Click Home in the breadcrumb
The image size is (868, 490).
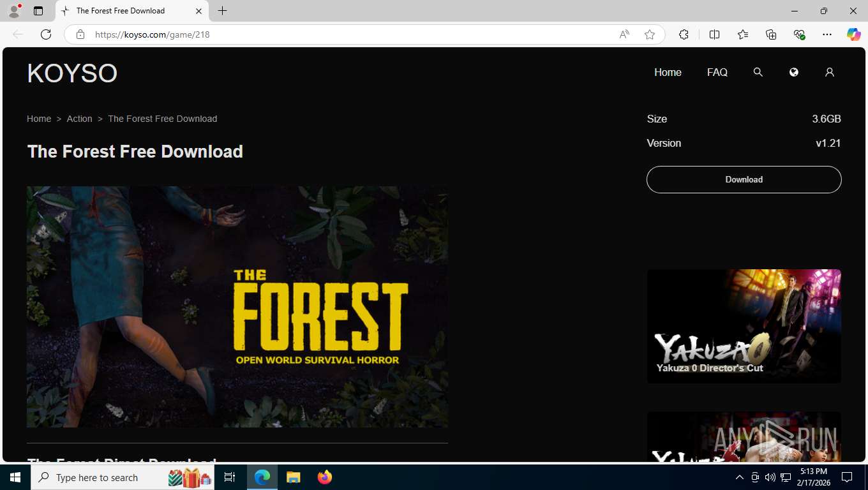pyautogui.click(x=39, y=119)
